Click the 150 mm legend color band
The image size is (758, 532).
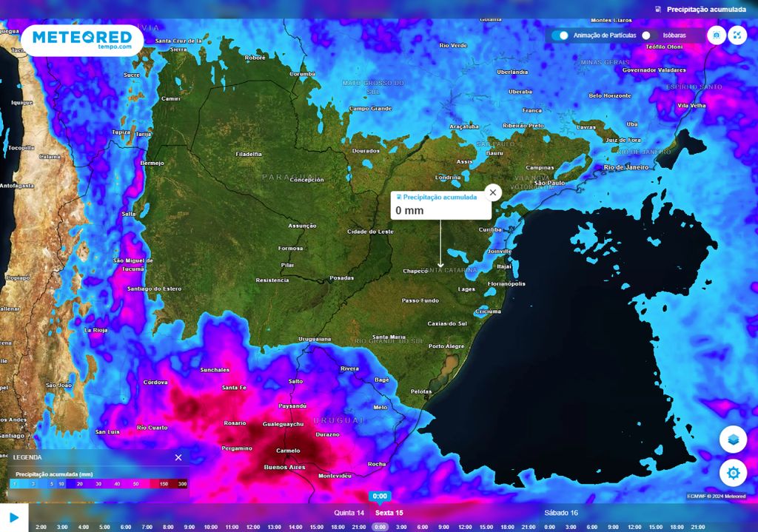[x=163, y=483]
